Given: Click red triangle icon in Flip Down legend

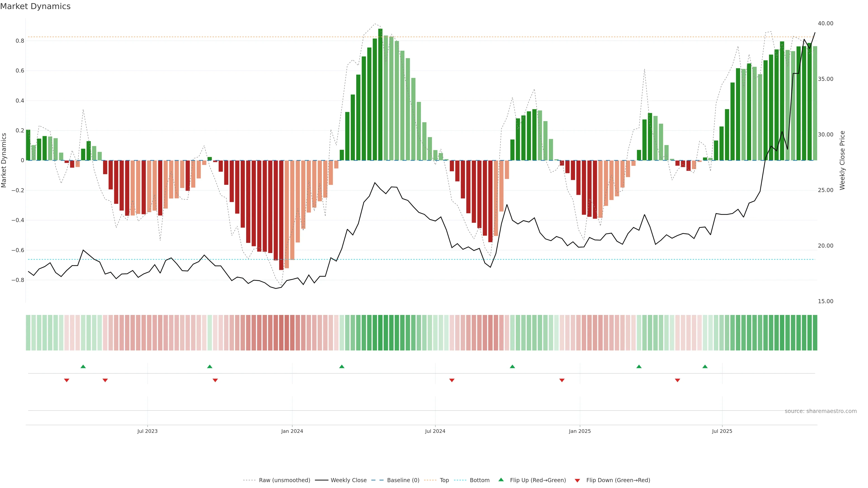Looking at the screenshot, I should 577,481.
